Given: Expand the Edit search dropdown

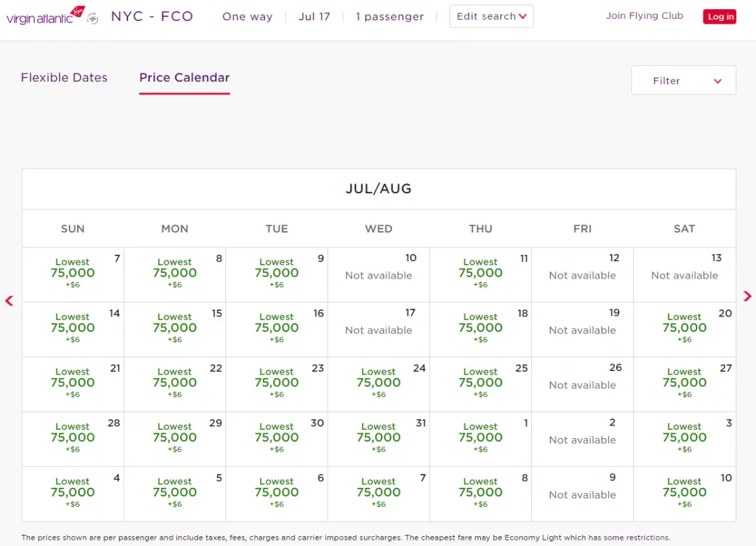Looking at the screenshot, I should coord(491,16).
